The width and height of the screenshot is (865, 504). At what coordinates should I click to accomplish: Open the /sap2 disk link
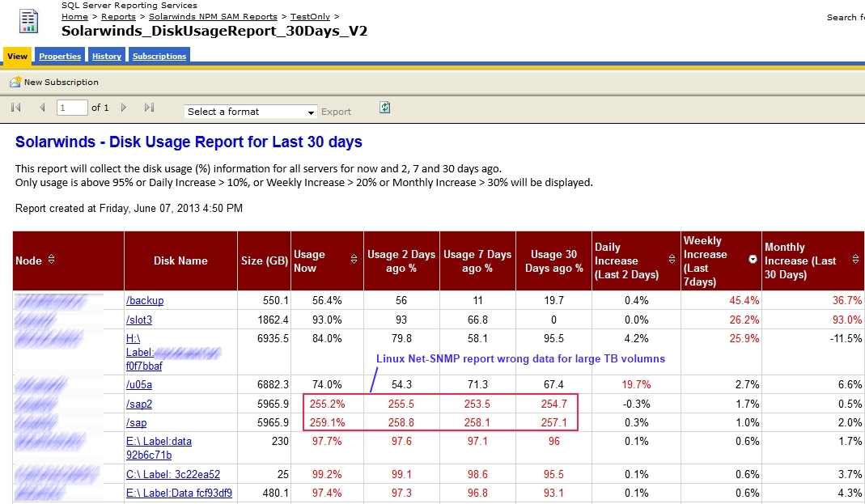coord(139,404)
